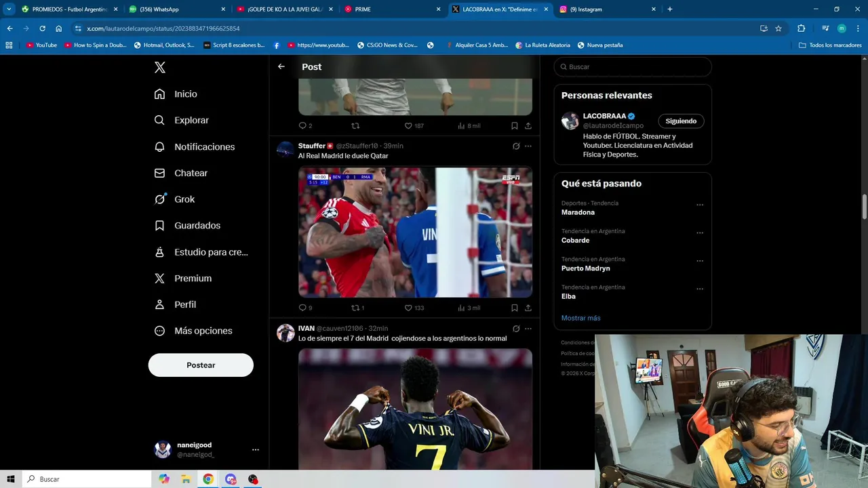Open Grok icon on IVAN's post
Image resolution: width=868 pixels, height=488 pixels.
pyautogui.click(x=516, y=329)
